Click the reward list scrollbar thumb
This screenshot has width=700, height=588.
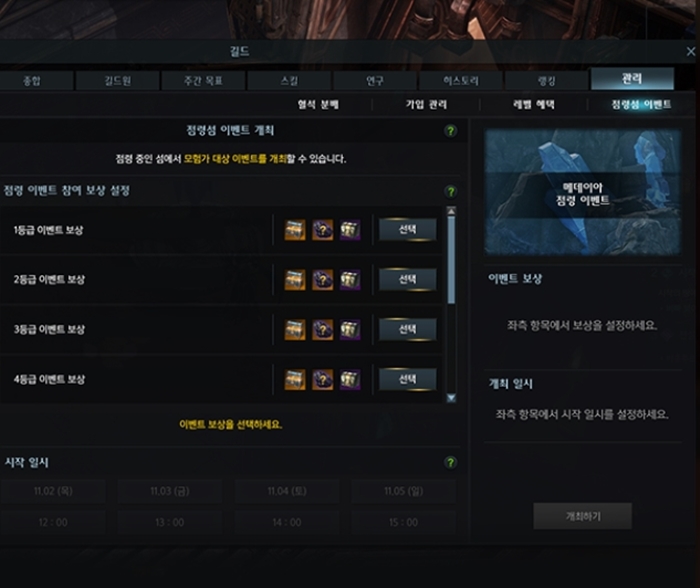point(451,260)
